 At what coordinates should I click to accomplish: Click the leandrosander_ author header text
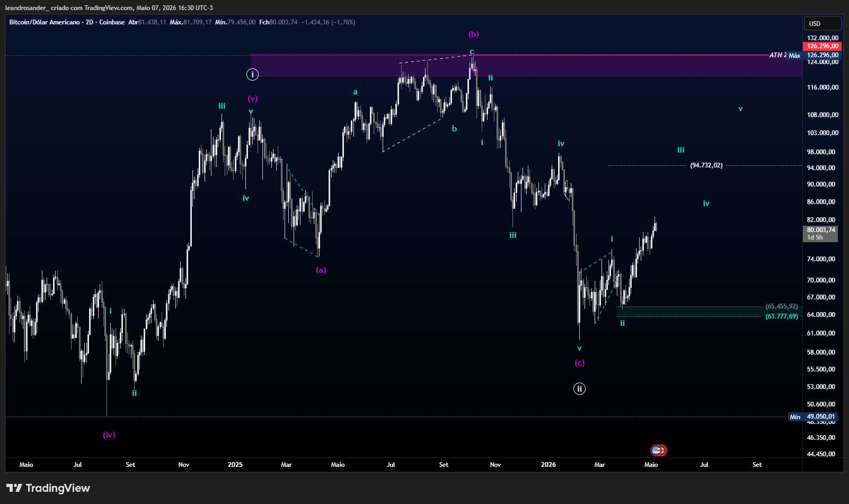26,8
